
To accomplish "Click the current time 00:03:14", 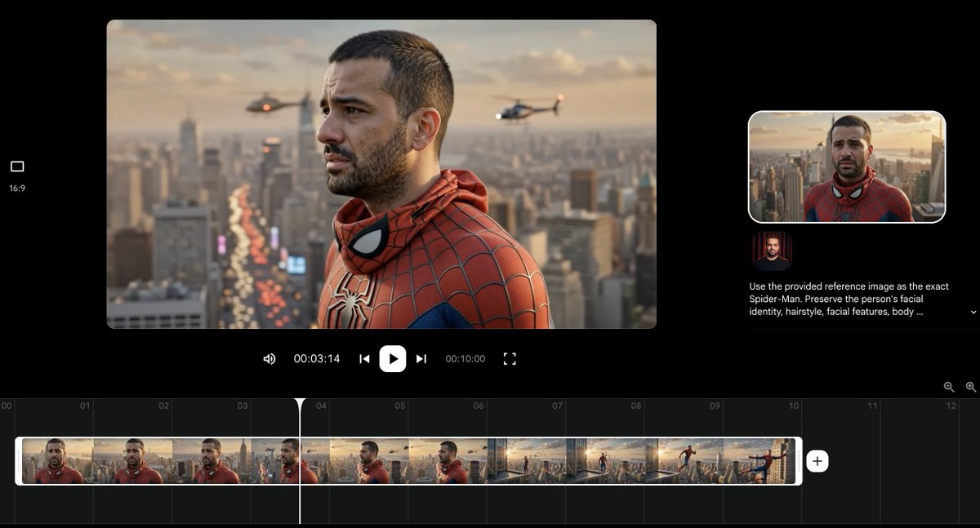I will 317,359.
